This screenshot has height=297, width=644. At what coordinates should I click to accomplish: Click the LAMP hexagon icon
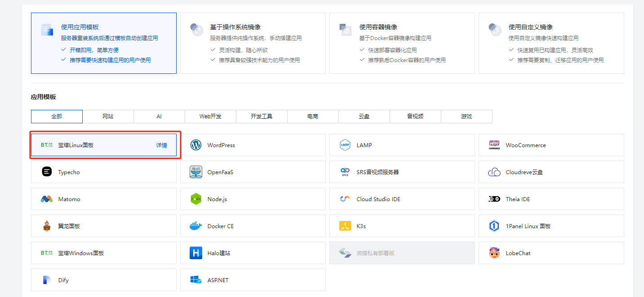pyautogui.click(x=345, y=145)
